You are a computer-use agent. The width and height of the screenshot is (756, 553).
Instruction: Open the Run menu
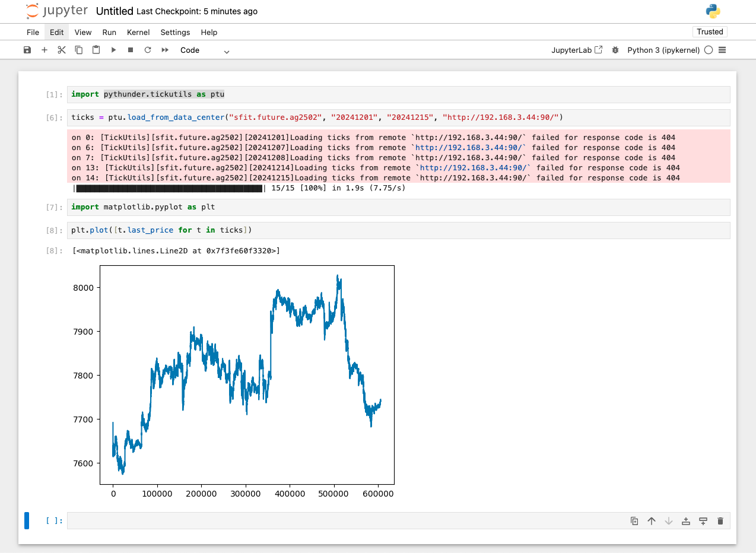pos(109,33)
